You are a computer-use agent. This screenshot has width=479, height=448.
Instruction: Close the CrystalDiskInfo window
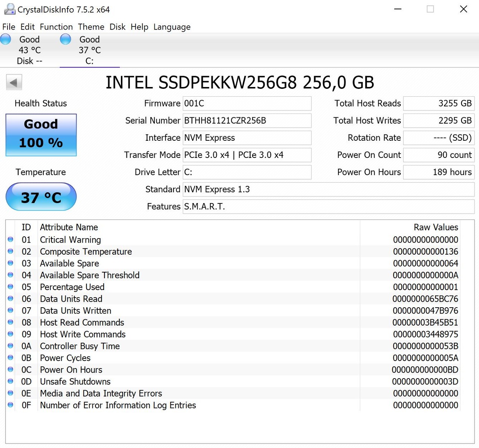463,9
